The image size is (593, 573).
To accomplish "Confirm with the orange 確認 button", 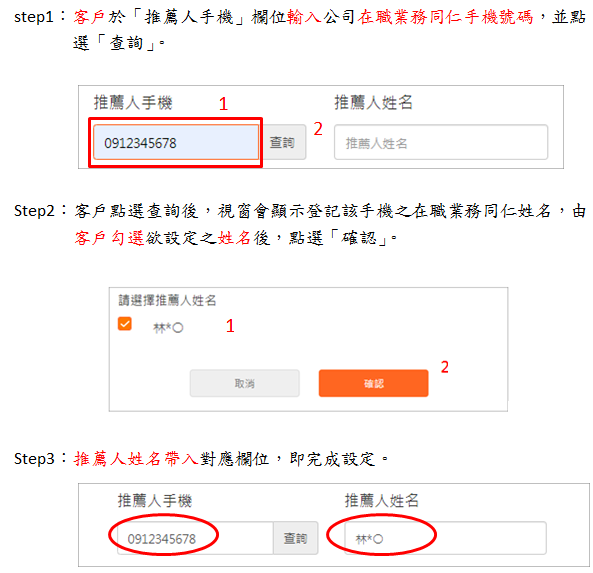I will click(374, 383).
